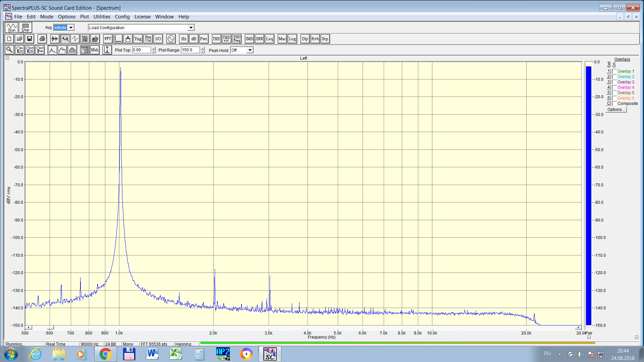Click the Print icon

pos(42,39)
